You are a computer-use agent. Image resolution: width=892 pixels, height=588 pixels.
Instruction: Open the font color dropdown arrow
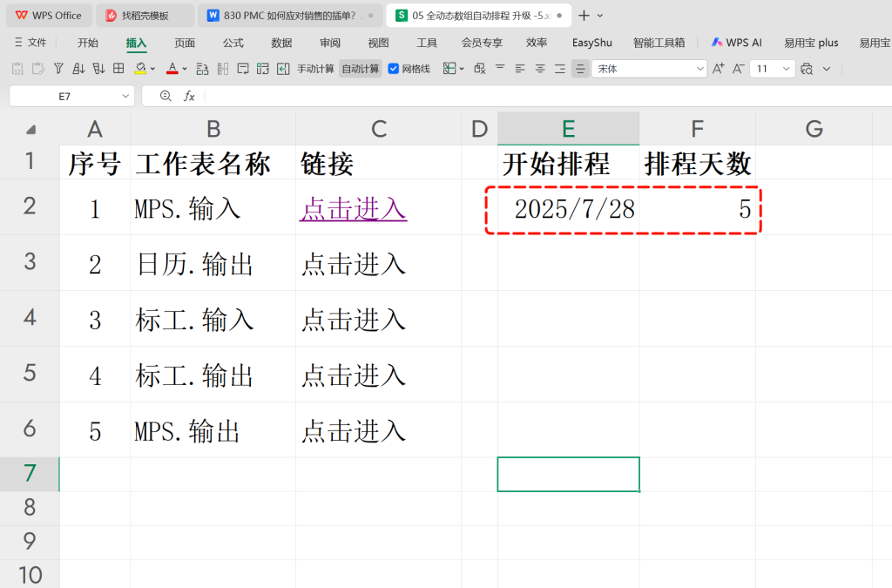click(x=185, y=69)
